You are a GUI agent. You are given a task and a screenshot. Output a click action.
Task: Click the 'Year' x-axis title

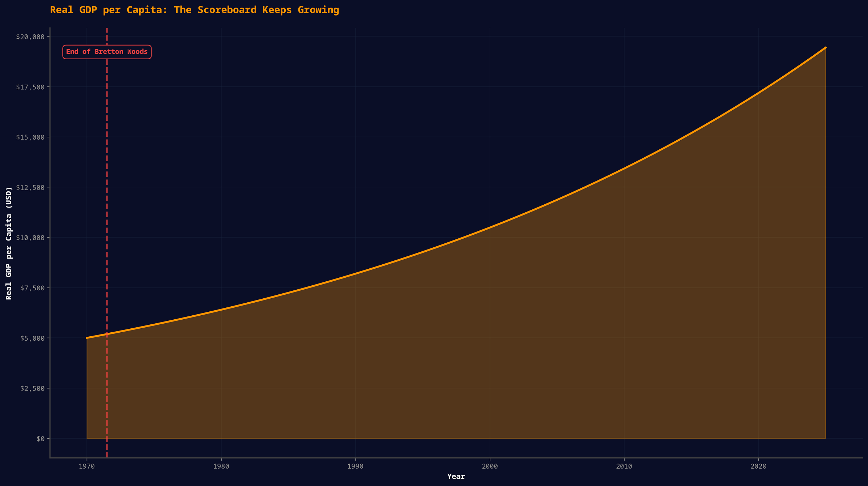456,476
